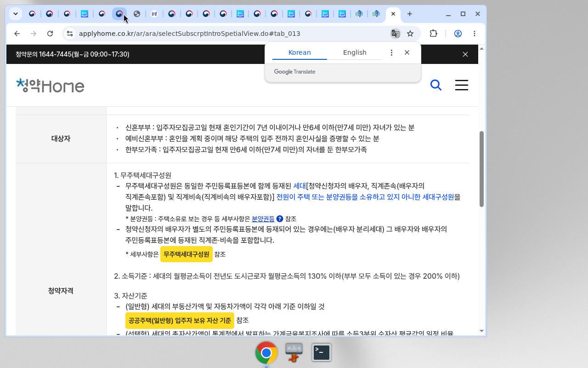Click the '3. 자산기준' heading
Screen dimensions: 588x368
click(130, 296)
